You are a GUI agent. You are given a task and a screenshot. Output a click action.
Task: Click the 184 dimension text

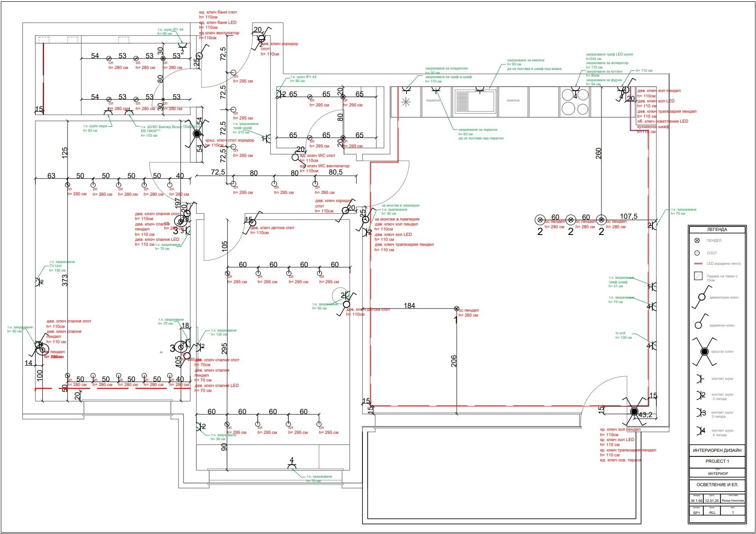(409, 305)
